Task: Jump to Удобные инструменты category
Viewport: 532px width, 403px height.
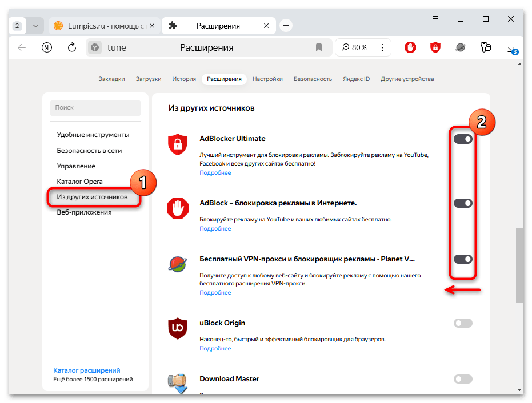Action: point(93,135)
